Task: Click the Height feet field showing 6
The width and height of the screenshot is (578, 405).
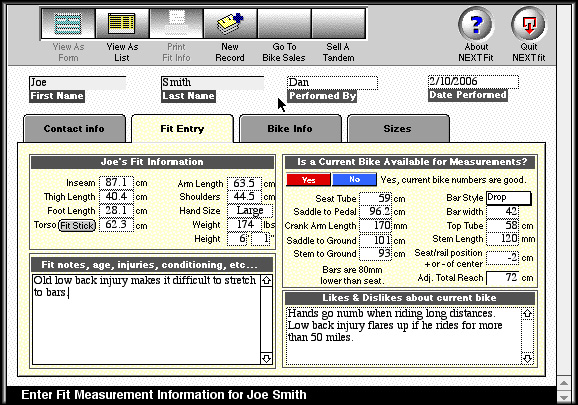Action: [x=237, y=239]
